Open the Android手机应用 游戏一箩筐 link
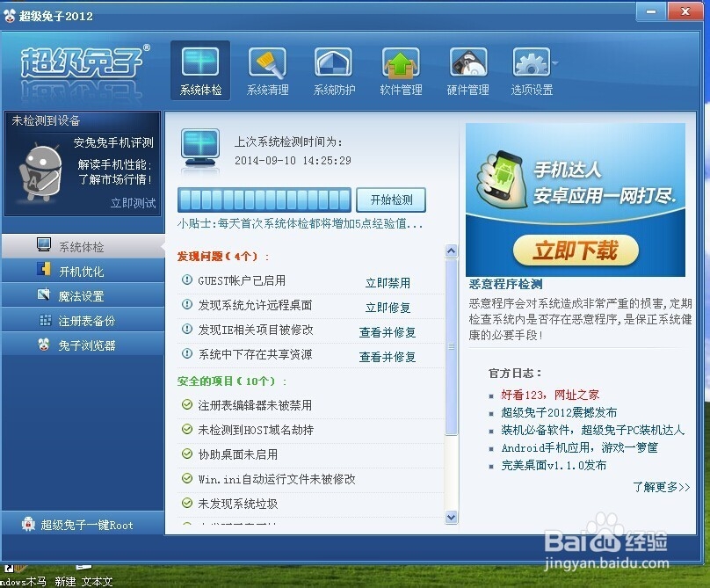This screenshot has width=710, height=588. coord(579,447)
